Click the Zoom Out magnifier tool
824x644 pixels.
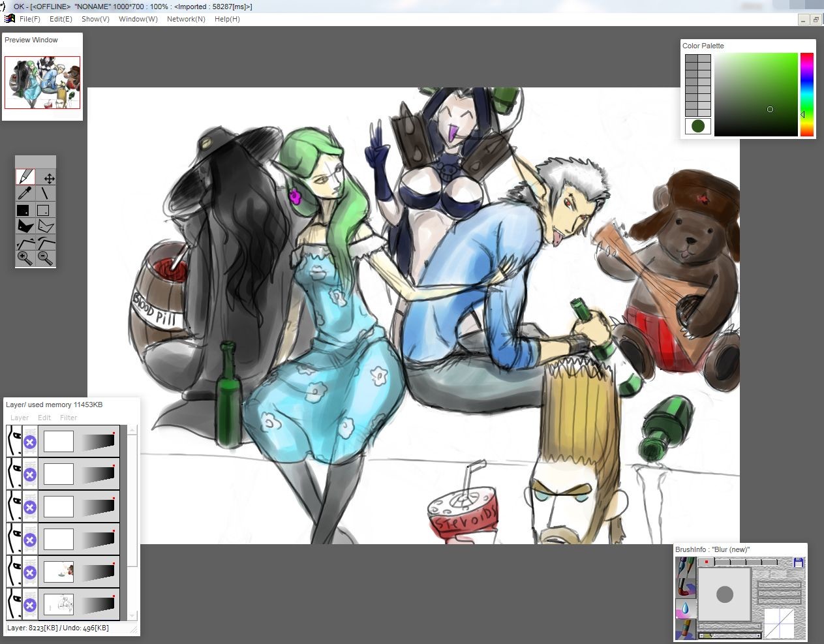tap(45, 258)
